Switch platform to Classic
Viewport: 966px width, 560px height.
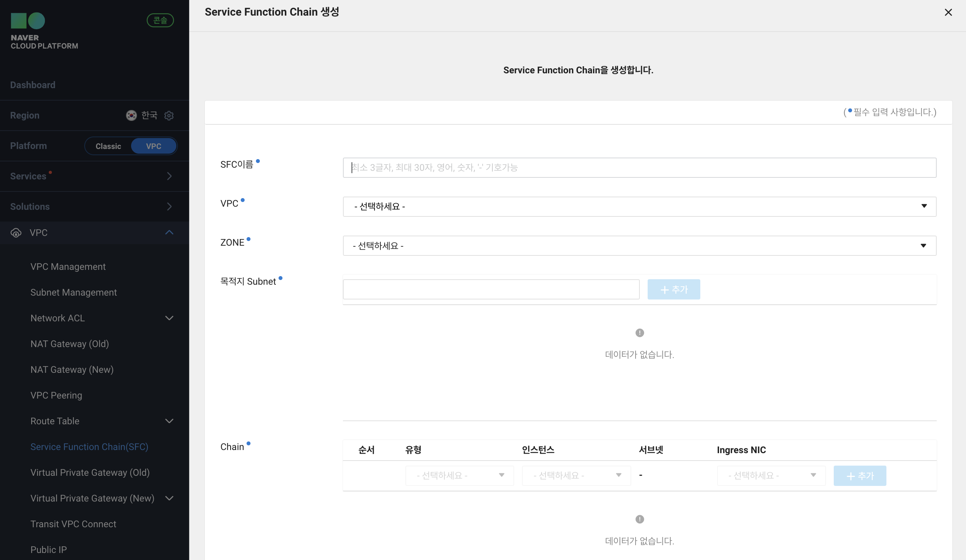click(108, 146)
